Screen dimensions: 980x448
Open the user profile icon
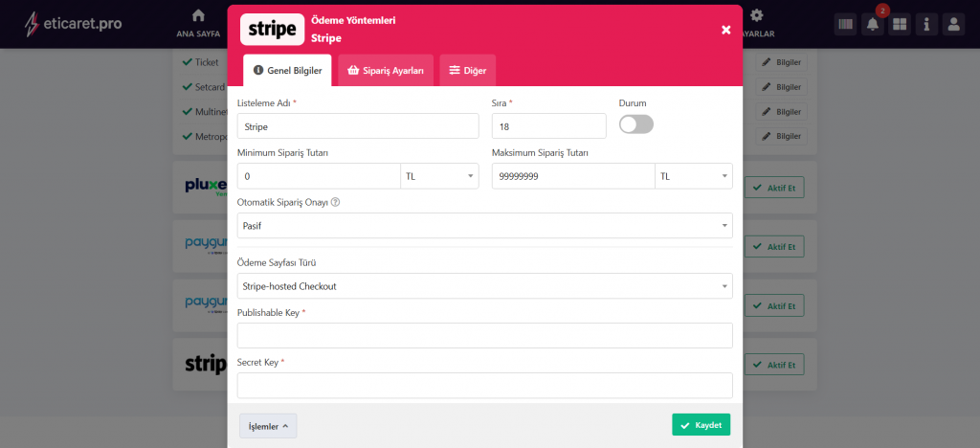[x=953, y=25]
